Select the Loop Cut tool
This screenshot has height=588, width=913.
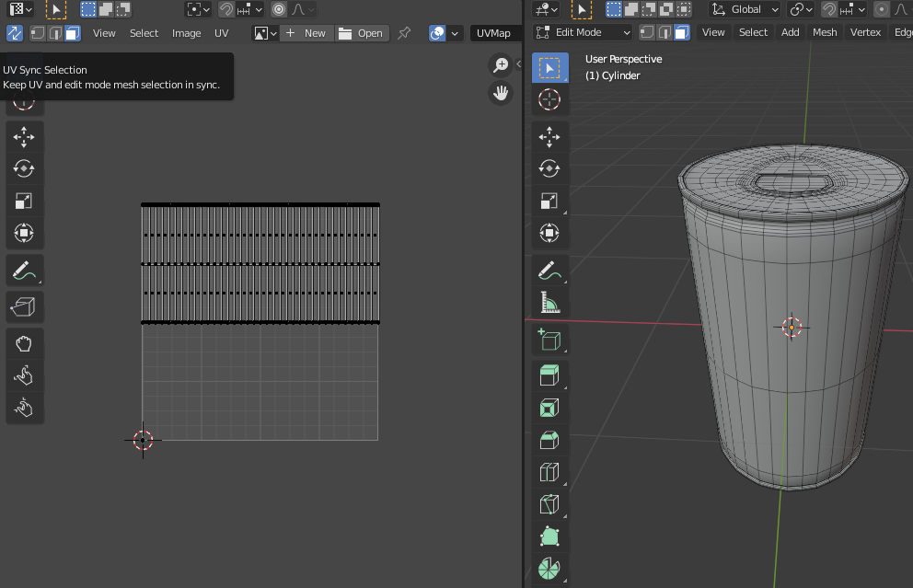(549, 473)
